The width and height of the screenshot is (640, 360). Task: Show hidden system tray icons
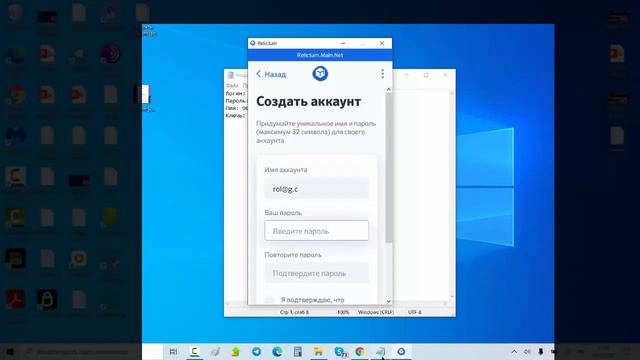(x=514, y=351)
